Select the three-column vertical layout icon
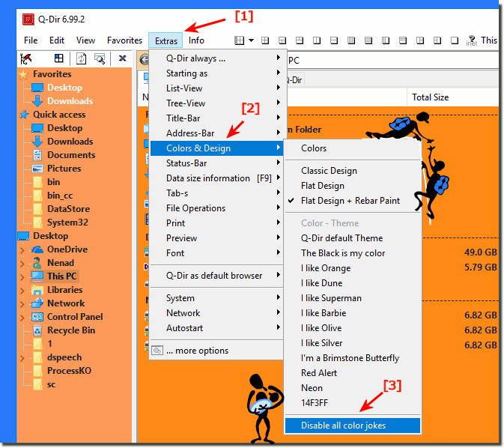The image size is (504, 448). coord(351,40)
